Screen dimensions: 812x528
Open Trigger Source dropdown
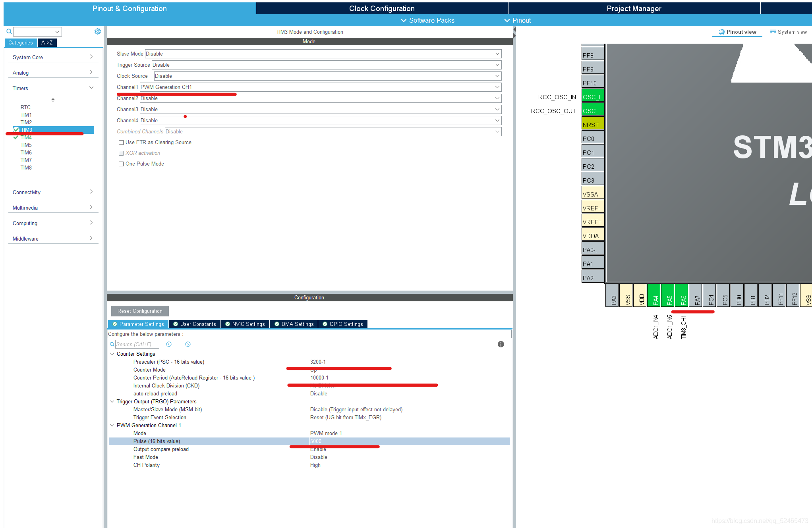(x=327, y=65)
